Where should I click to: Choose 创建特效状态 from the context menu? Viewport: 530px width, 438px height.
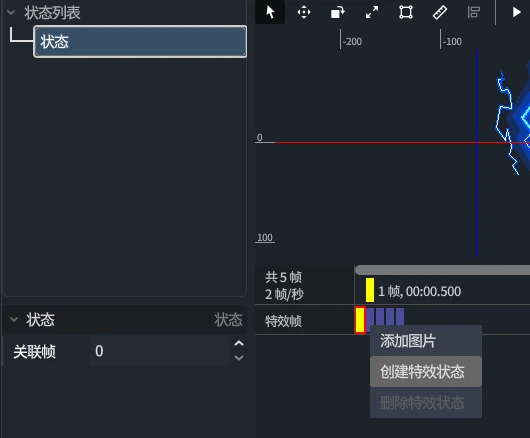[426, 371]
